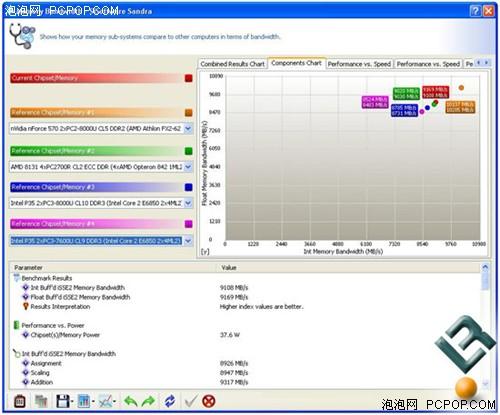Open the nVidia nForce 570 reference dropdown
The width and height of the screenshot is (500, 415).
(x=188, y=128)
